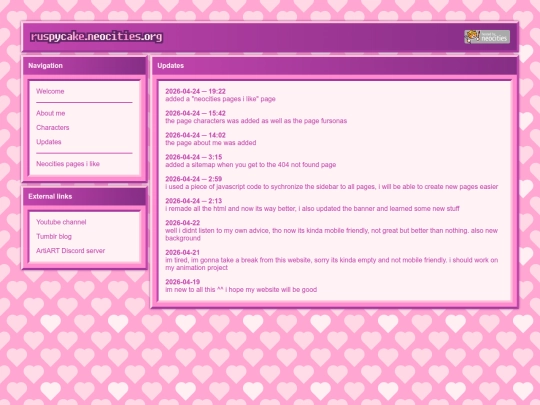Select the 2026-04-24 — 2:59 entry date

tap(194, 179)
